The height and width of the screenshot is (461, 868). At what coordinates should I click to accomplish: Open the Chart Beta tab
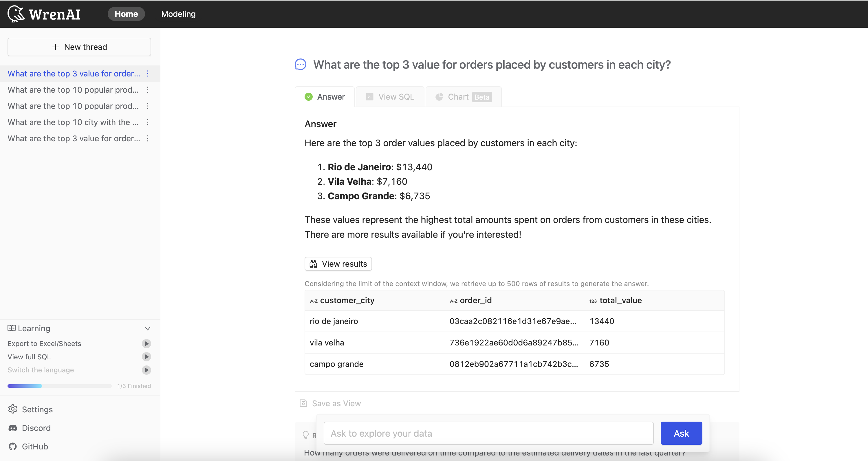tap(463, 97)
